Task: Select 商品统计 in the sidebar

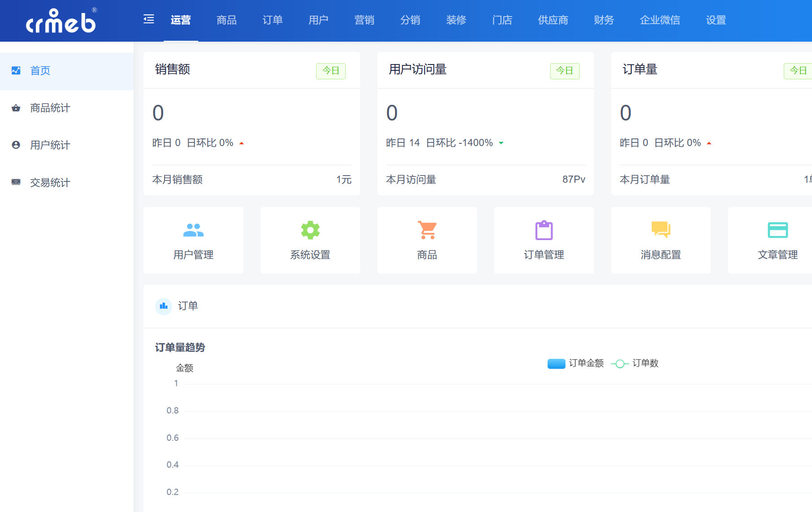Action: click(x=67, y=108)
